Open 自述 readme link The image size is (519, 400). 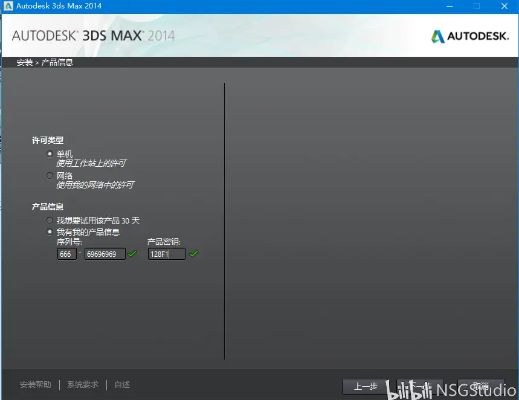point(122,385)
